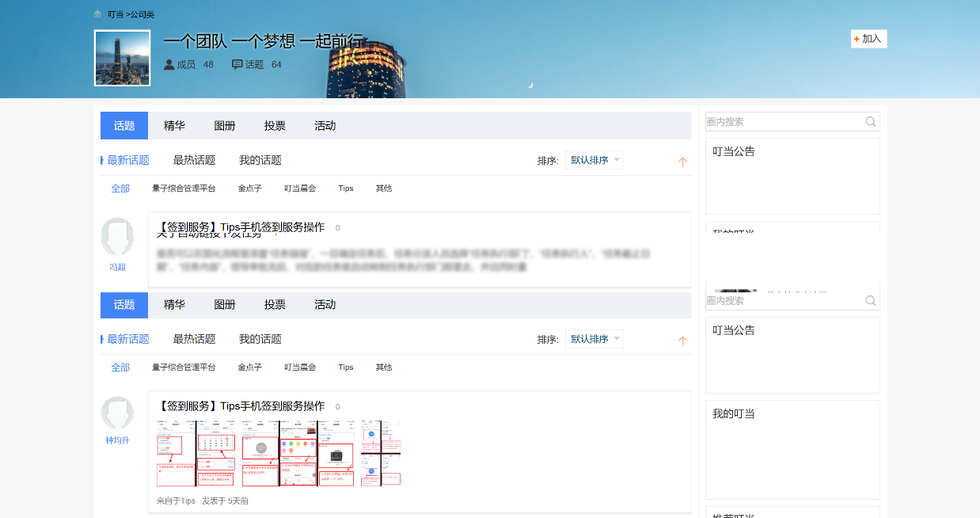Viewport: 980px width, 518px height.
Task: Select 我的话题 above 钟均升's post
Action: [x=260, y=339]
